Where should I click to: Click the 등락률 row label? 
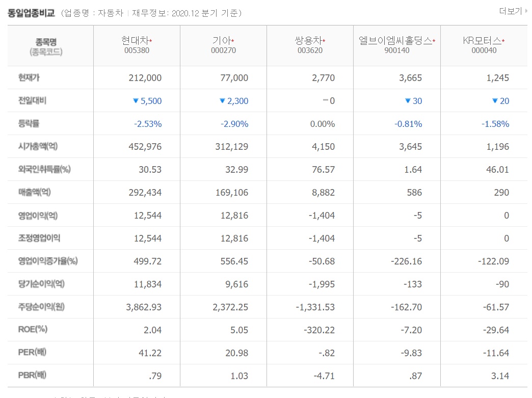point(29,123)
